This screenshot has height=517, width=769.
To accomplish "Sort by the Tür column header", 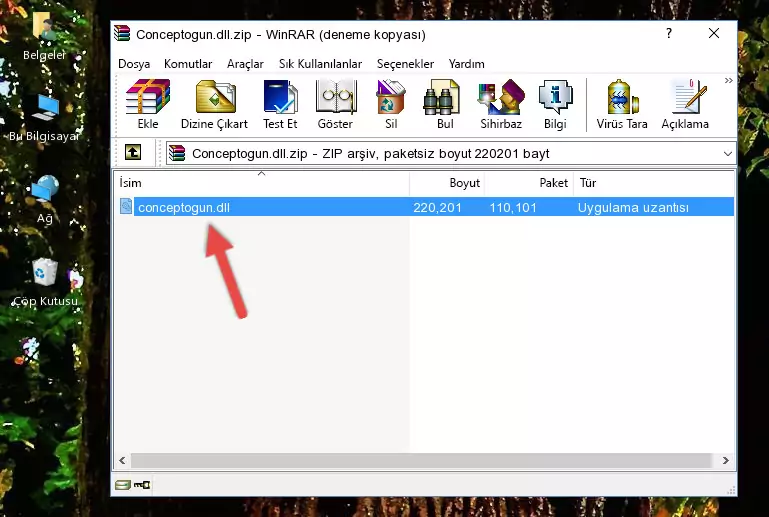I will (654, 183).
